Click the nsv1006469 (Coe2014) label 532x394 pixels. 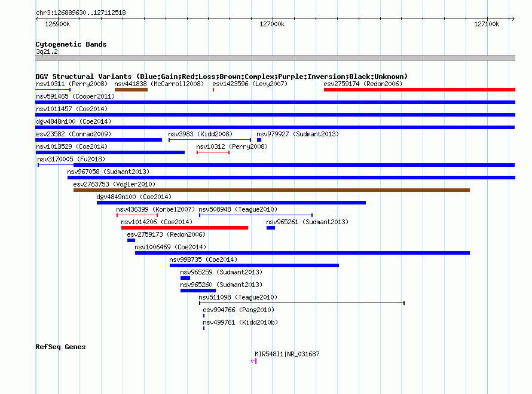click(x=170, y=247)
